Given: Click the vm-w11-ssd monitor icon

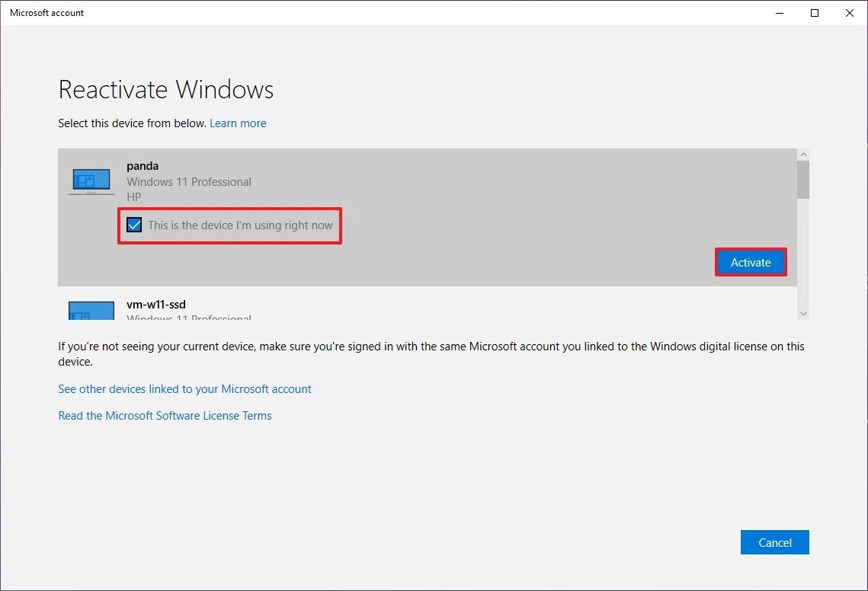Looking at the screenshot, I should click(x=91, y=311).
